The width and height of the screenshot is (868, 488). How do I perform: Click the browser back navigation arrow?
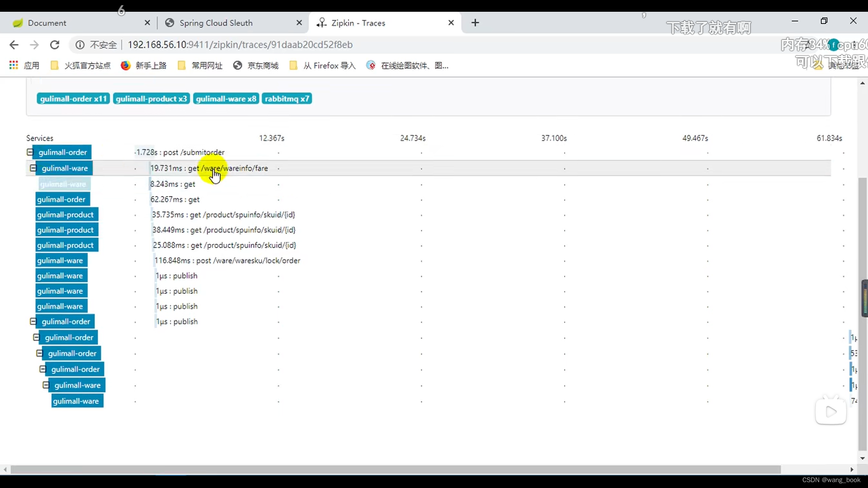coord(14,45)
